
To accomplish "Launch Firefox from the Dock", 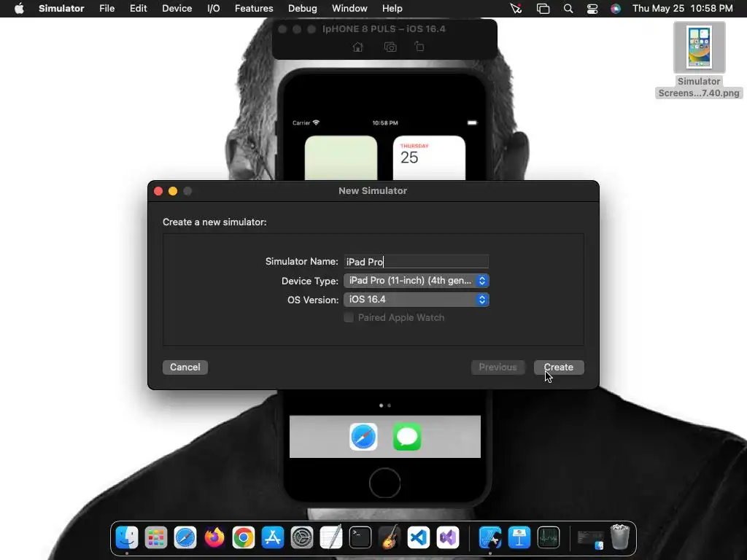I will pos(214,537).
